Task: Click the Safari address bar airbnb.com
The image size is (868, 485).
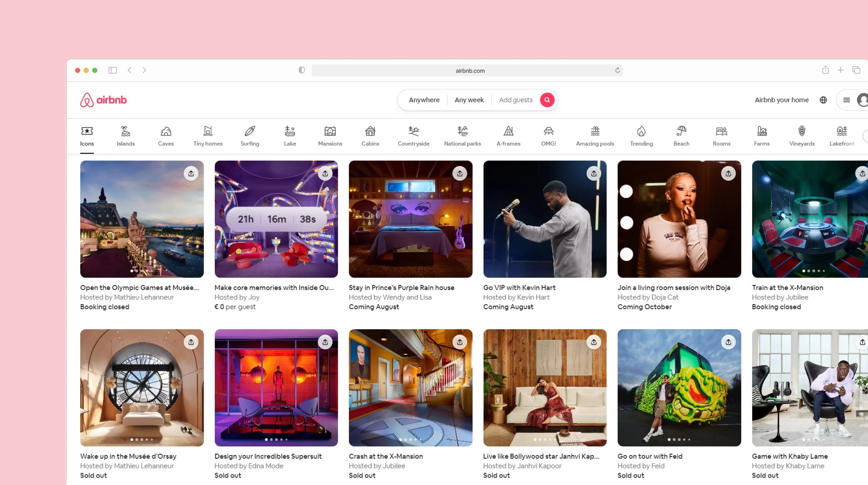Action: point(467,70)
